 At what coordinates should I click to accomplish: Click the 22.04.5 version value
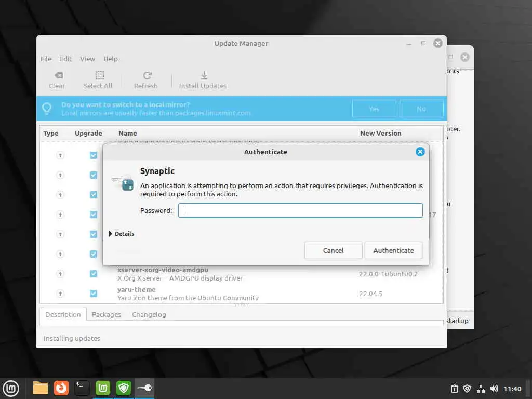click(x=370, y=294)
